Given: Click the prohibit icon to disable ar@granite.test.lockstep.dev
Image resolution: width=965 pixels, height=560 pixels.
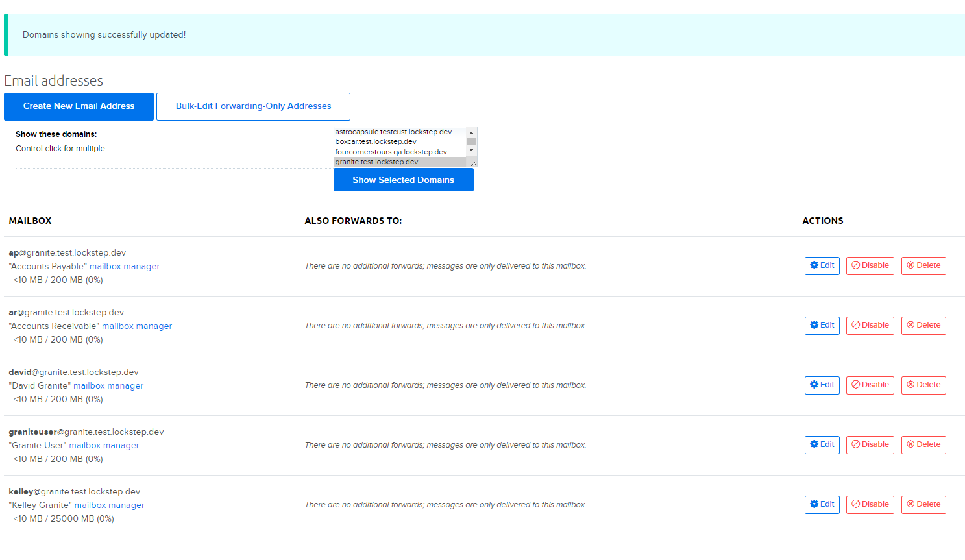Looking at the screenshot, I should pos(855,325).
